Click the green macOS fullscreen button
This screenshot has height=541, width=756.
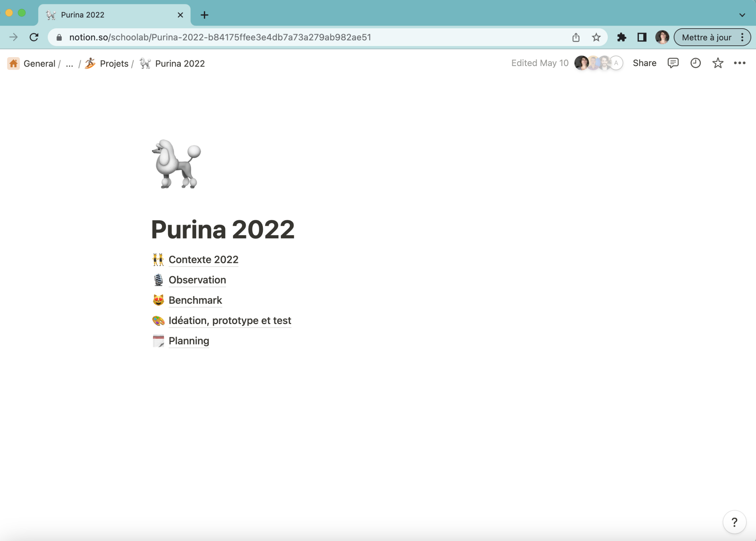click(22, 13)
